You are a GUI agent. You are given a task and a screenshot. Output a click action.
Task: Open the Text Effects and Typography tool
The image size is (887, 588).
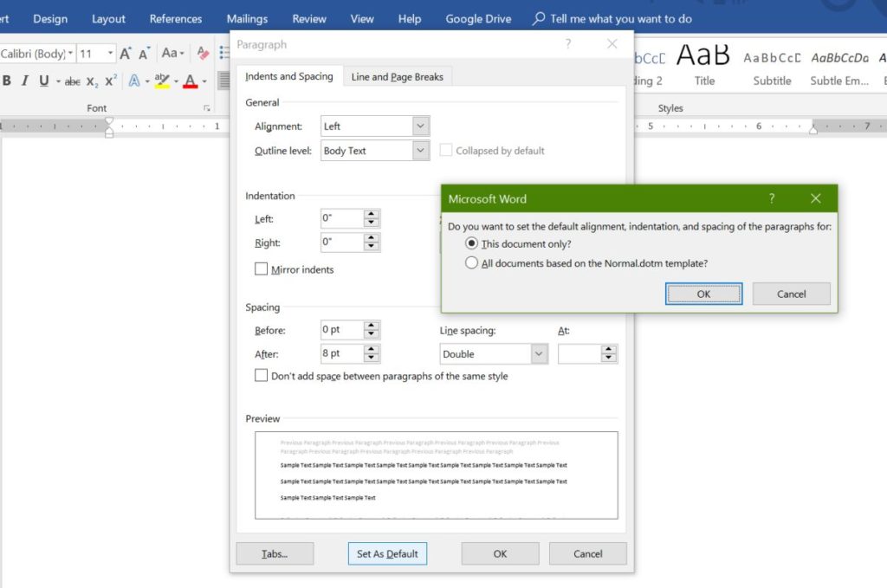point(134,81)
